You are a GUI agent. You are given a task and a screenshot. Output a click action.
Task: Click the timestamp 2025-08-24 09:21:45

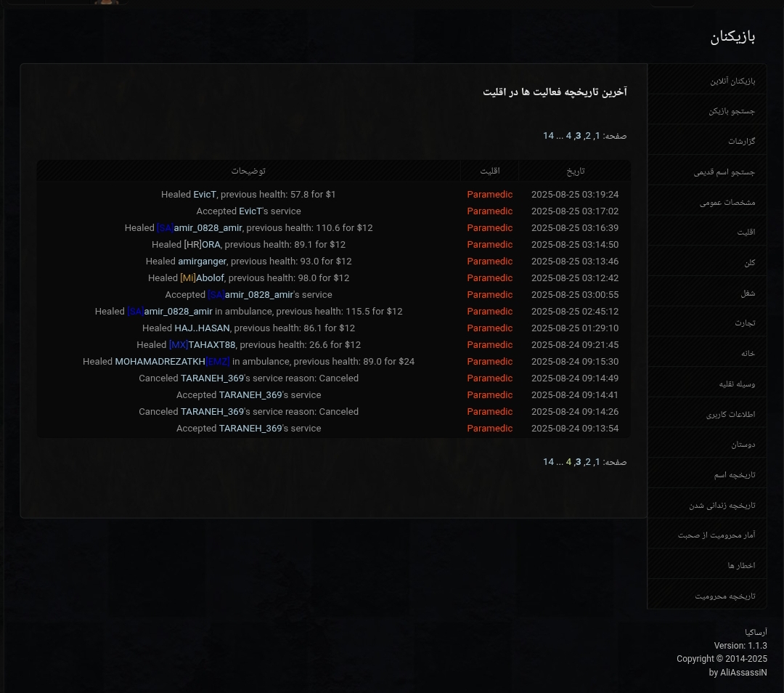(575, 345)
